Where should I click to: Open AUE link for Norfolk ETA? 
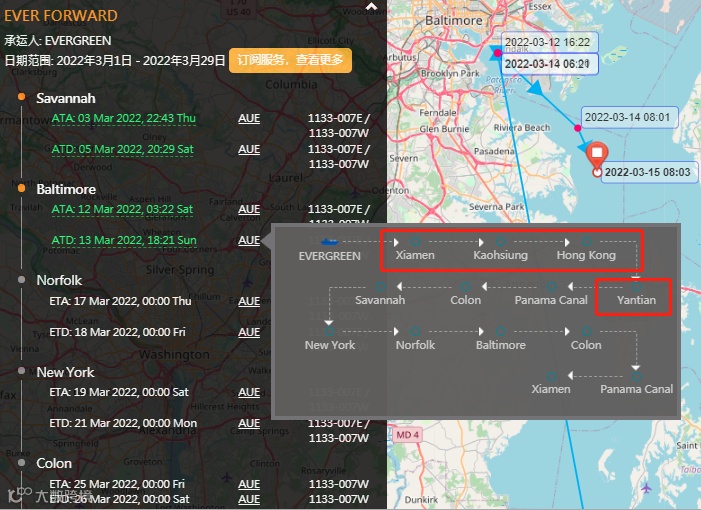point(249,301)
